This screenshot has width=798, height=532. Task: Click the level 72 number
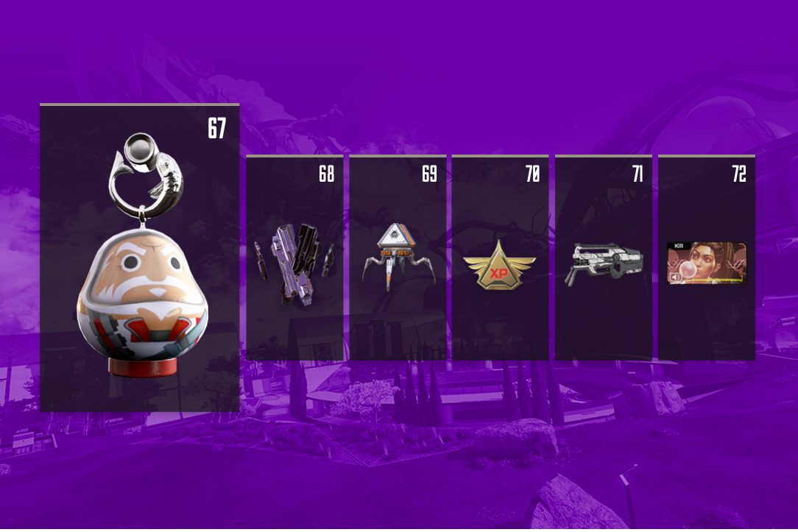[739, 174]
